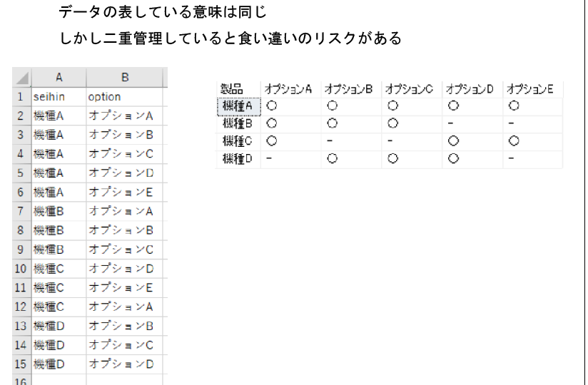Click dash for 機種B under オプションD
The width and height of the screenshot is (588, 385).
pos(450,123)
